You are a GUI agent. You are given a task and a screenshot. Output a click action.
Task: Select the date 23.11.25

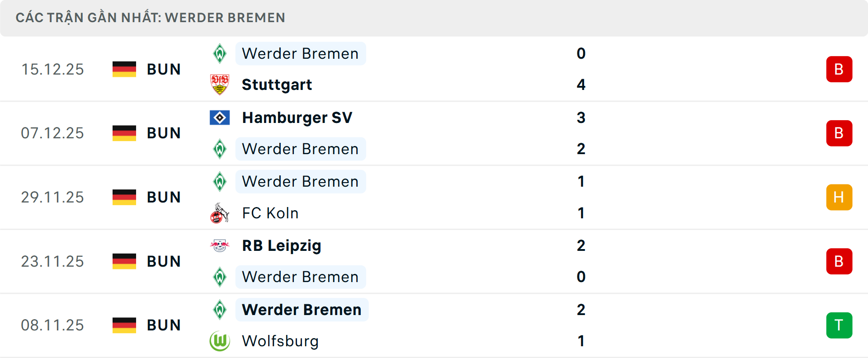(x=52, y=261)
